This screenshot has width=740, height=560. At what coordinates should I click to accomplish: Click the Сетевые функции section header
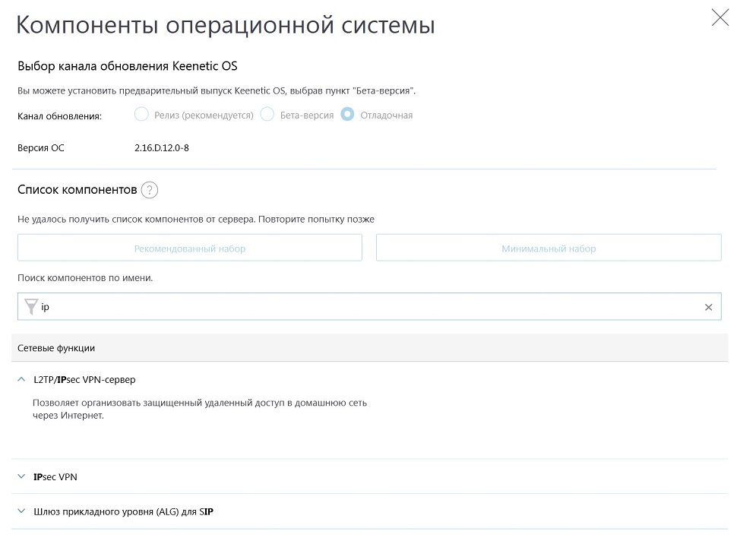[56, 348]
